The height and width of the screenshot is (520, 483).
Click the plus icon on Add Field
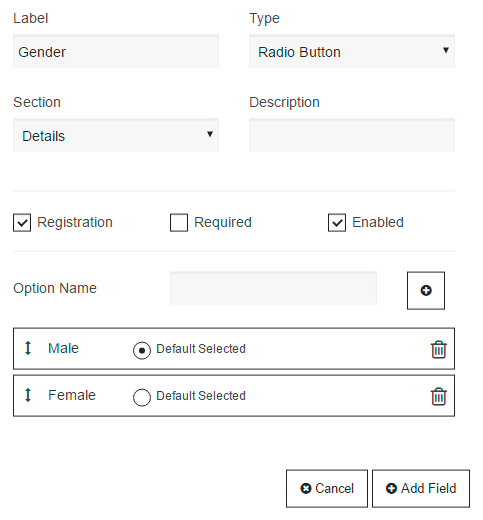391,488
